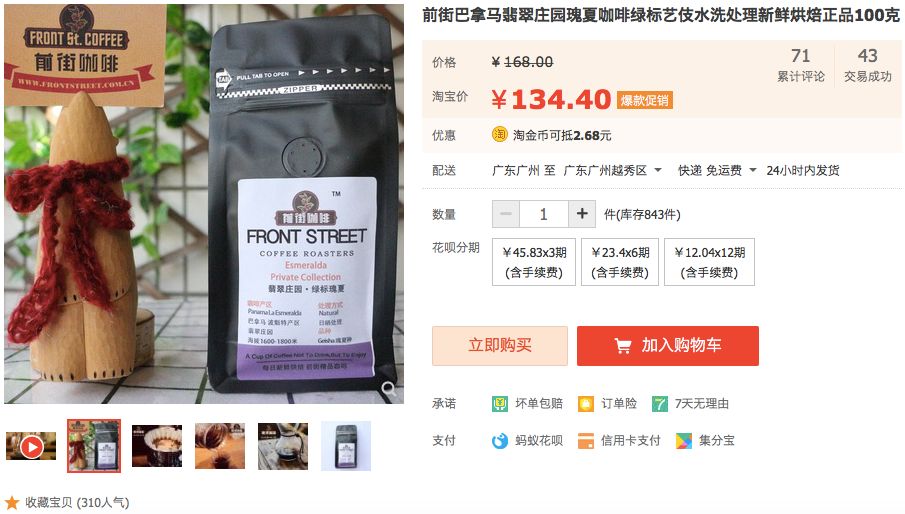Click the 淘金币 gold coin icon

500,135
